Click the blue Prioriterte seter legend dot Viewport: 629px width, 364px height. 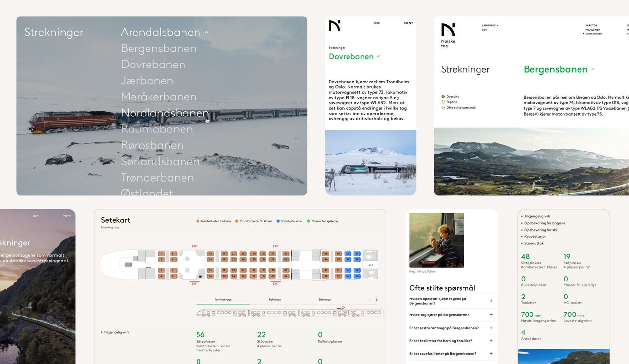pyautogui.click(x=279, y=221)
